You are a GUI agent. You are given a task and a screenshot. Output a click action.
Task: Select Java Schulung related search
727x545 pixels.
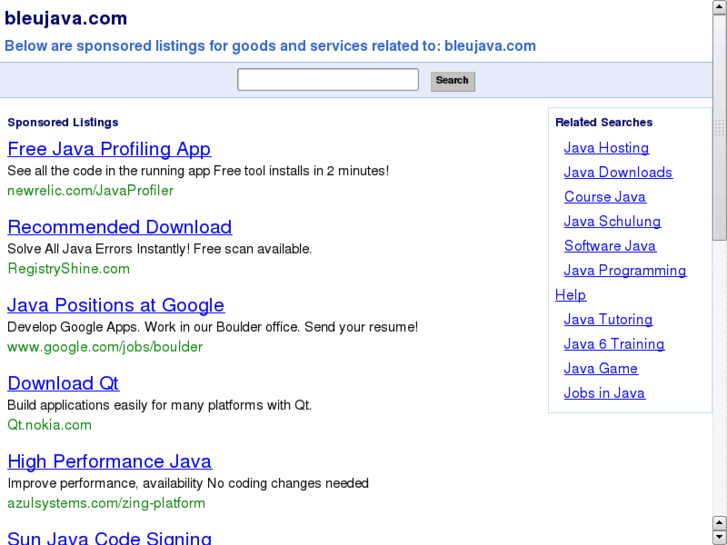pos(612,222)
